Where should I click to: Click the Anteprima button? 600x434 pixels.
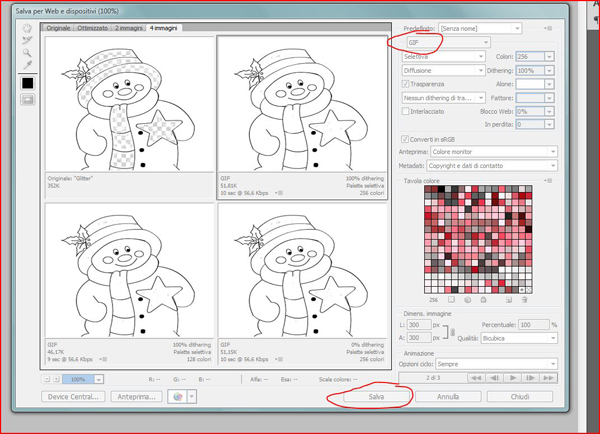(x=136, y=397)
